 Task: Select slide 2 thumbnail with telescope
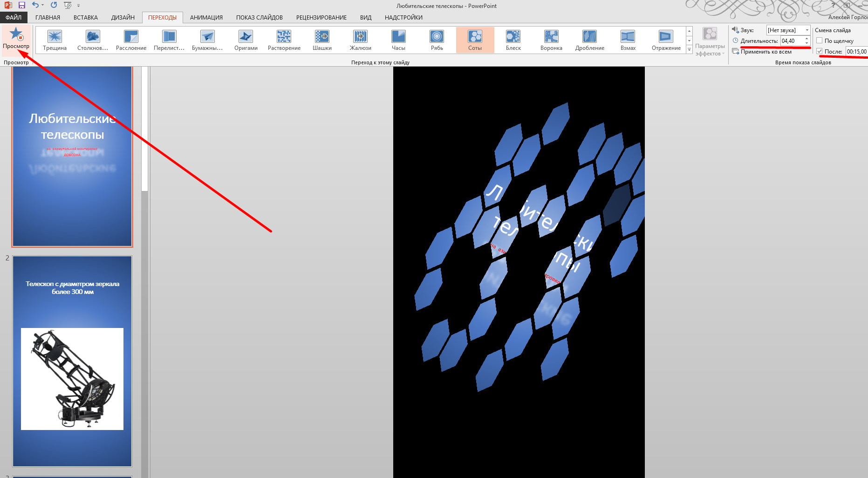click(72, 361)
